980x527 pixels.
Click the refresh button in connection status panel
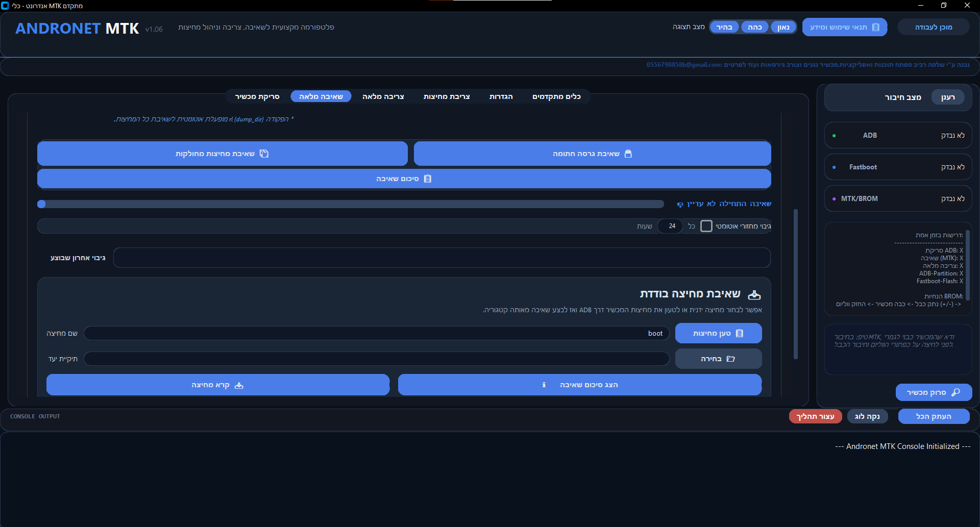tap(948, 97)
